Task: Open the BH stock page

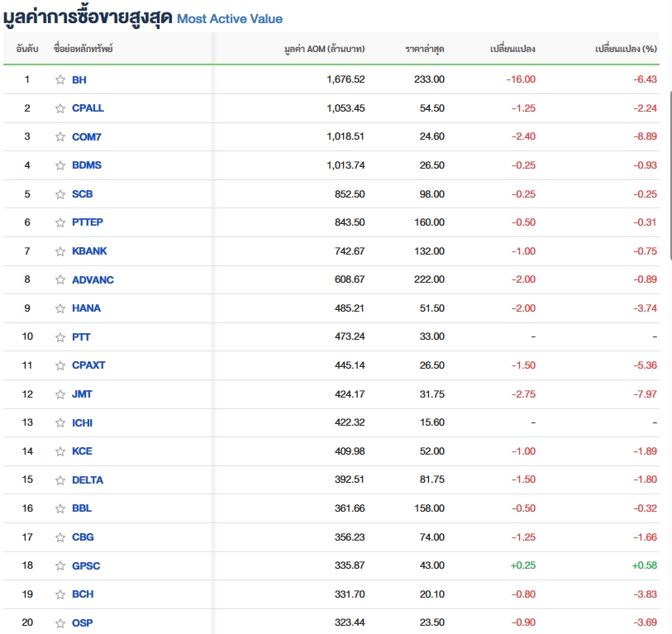Action: [79, 79]
